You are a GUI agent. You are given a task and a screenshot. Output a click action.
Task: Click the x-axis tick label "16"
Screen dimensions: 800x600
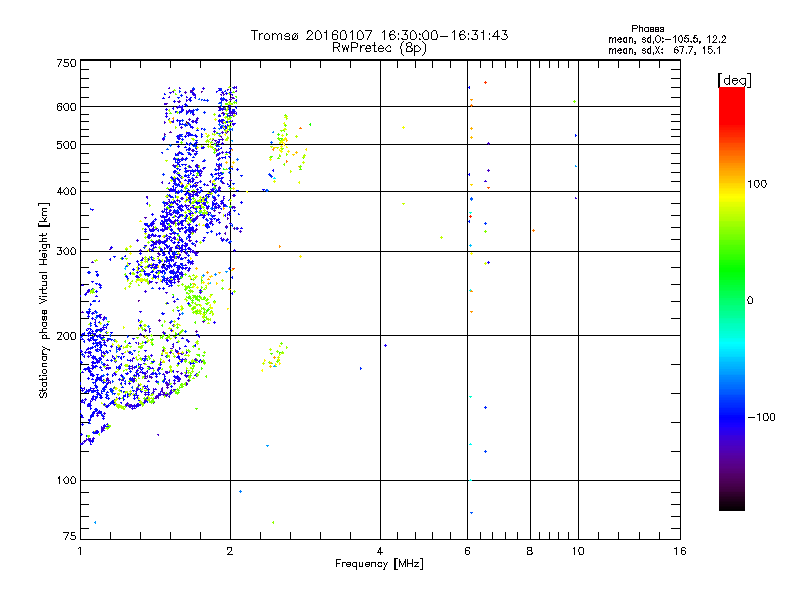680,551
